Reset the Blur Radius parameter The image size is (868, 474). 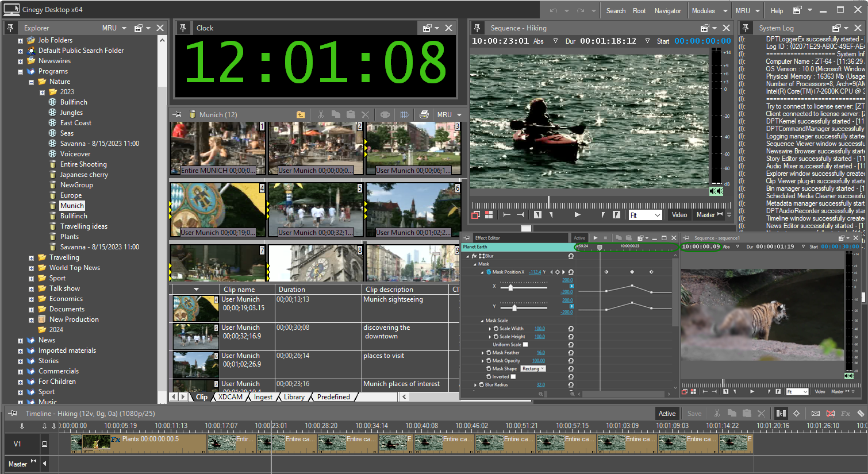[x=571, y=385]
